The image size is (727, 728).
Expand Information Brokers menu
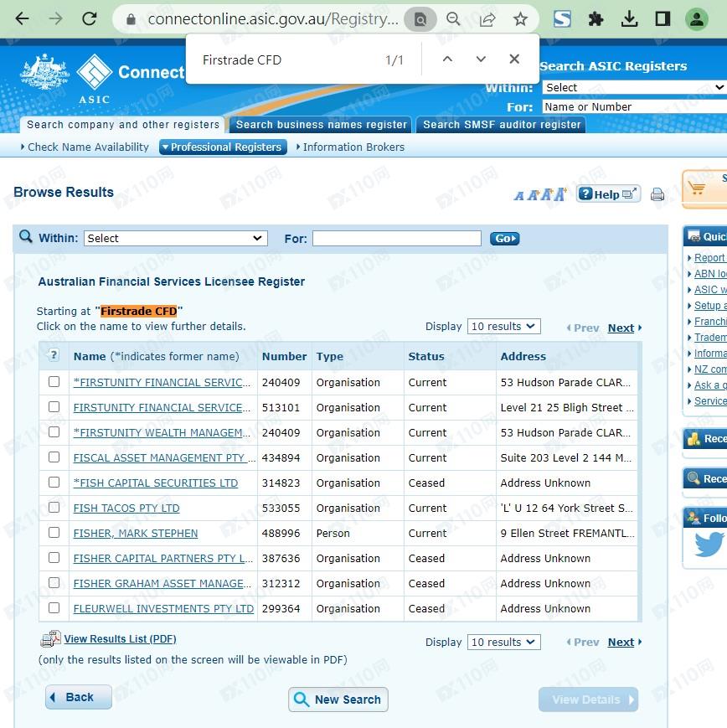(350, 147)
